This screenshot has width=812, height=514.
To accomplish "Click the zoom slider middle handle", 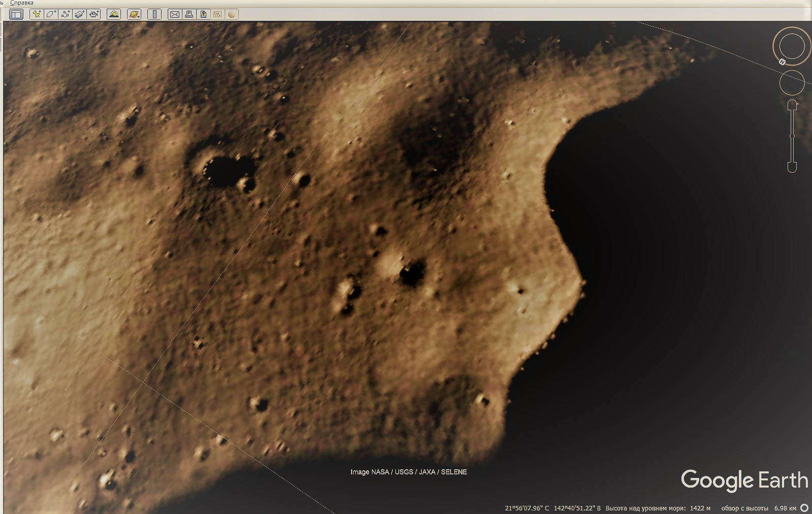I will [792, 136].
